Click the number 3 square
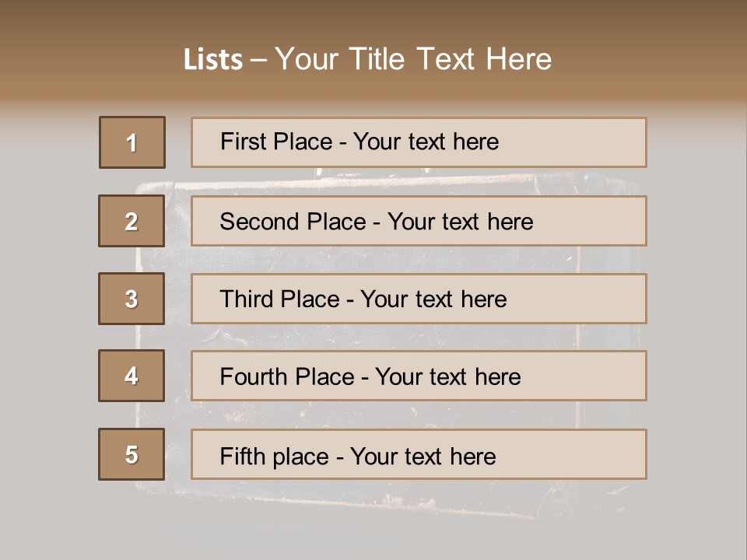This screenshot has width=747, height=560. 132,299
